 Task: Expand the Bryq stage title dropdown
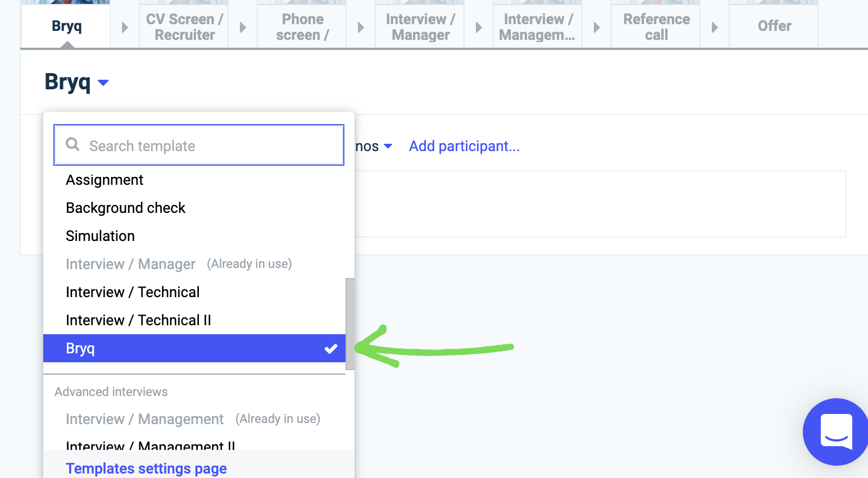[x=103, y=83]
